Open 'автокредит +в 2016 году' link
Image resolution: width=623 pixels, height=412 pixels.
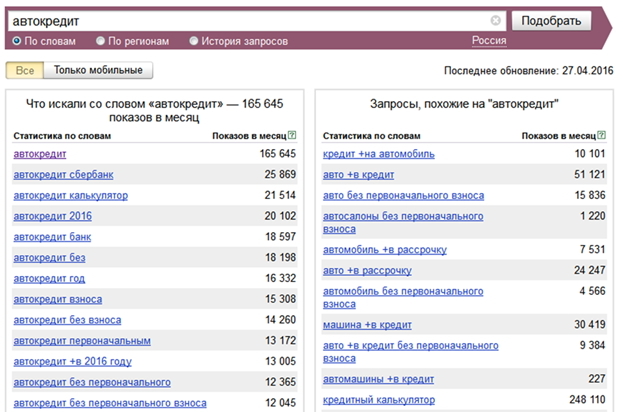(72, 362)
